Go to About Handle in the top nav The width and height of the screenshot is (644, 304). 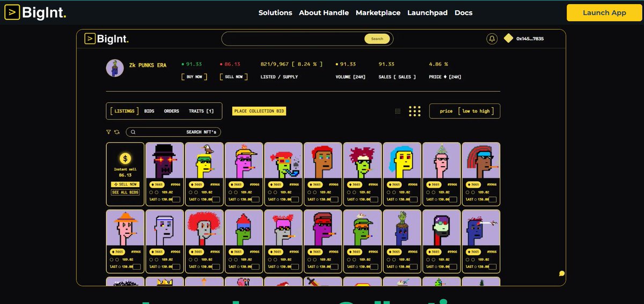click(324, 12)
